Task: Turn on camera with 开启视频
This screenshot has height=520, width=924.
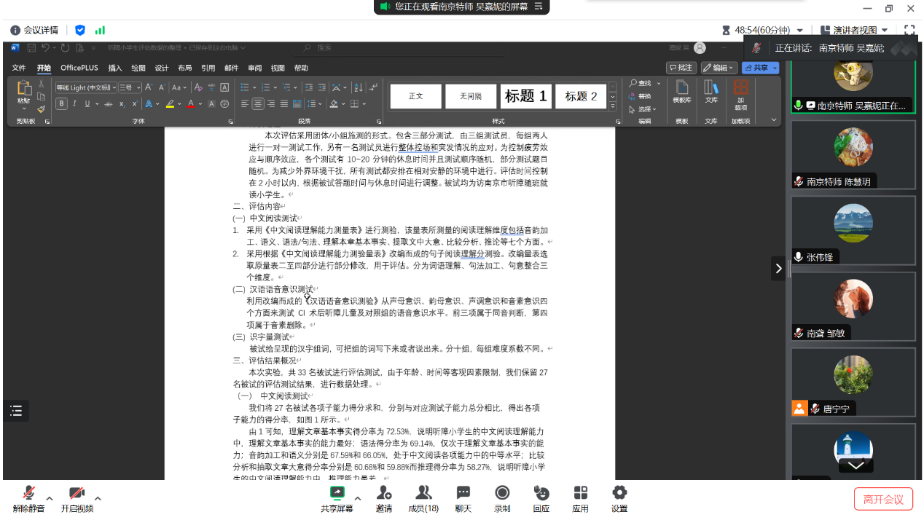Action: coord(76,497)
